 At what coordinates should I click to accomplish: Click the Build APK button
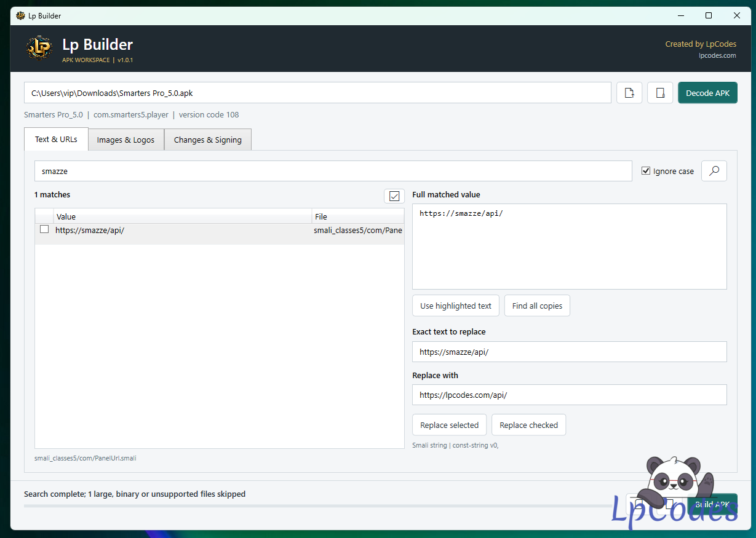coord(712,505)
